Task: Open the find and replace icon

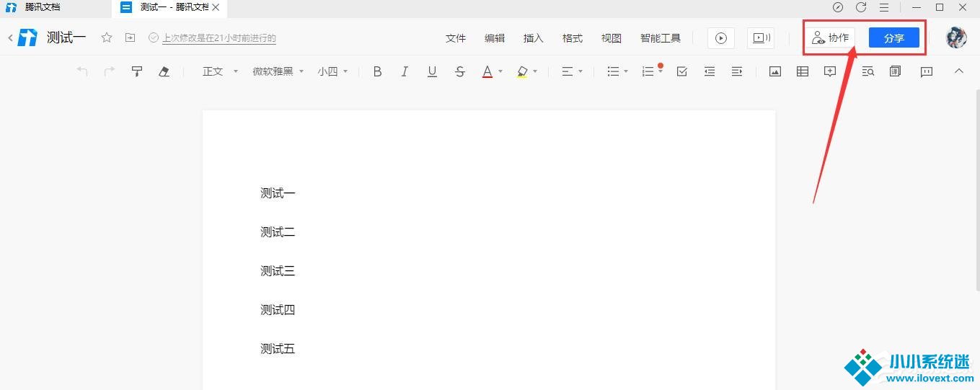Action: (x=868, y=71)
